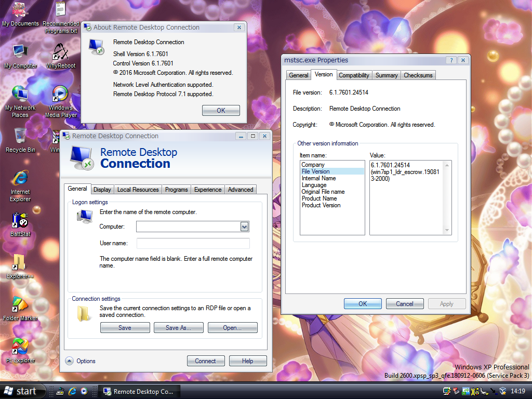Open the Compatibility tab in Properties
Image resolution: width=532 pixels, height=399 pixels.
pyautogui.click(x=354, y=75)
